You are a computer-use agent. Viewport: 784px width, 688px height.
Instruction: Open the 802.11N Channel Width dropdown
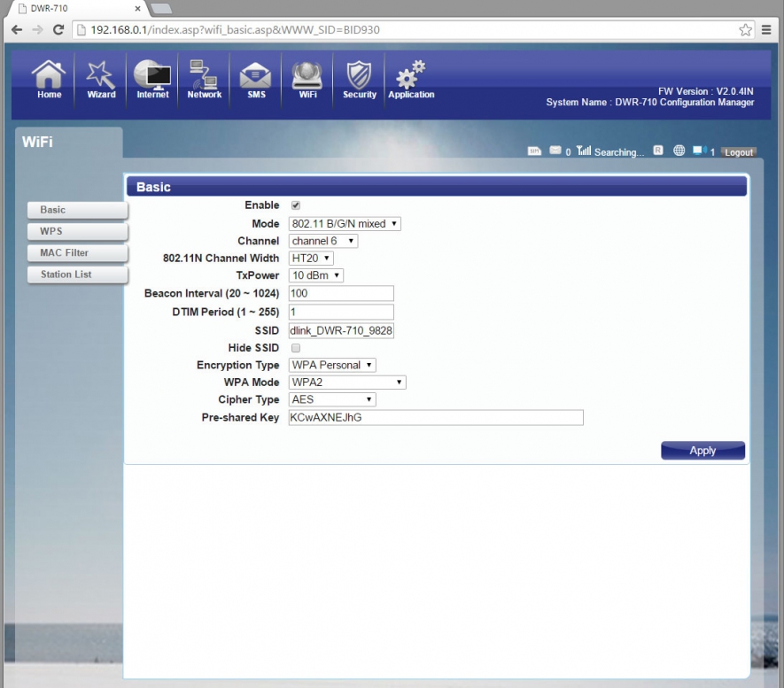point(311,259)
